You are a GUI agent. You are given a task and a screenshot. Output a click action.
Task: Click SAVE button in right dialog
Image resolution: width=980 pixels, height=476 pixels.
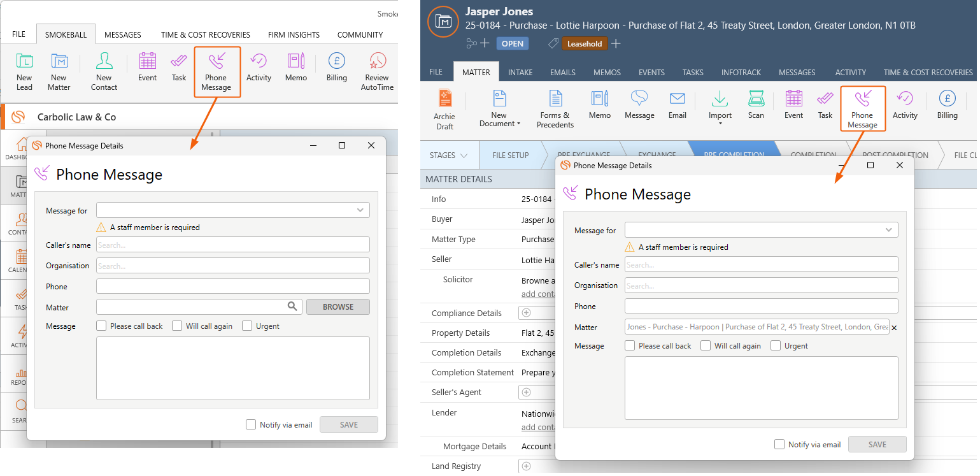click(877, 444)
